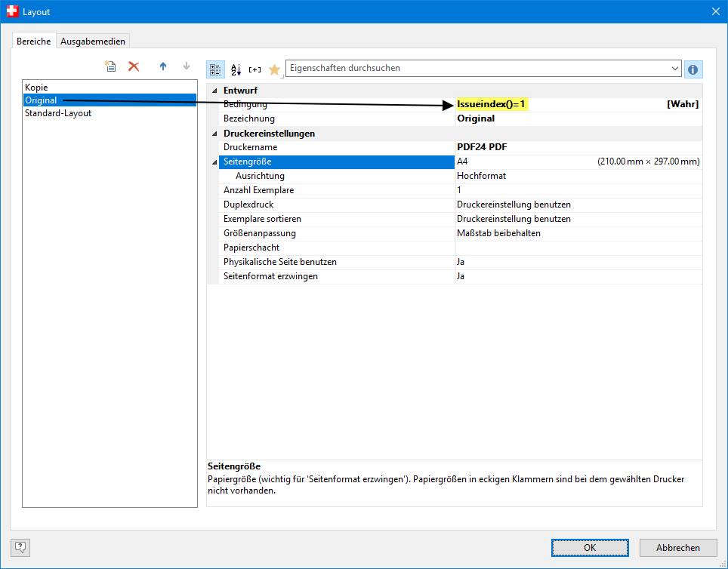The image size is (728, 569).
Task: Edit Bedingung value Issueindex()=1
Action: (578, 104)
